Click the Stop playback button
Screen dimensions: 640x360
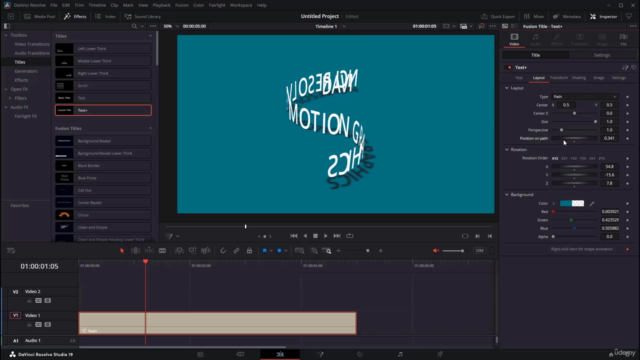click(x=315, y=236)
